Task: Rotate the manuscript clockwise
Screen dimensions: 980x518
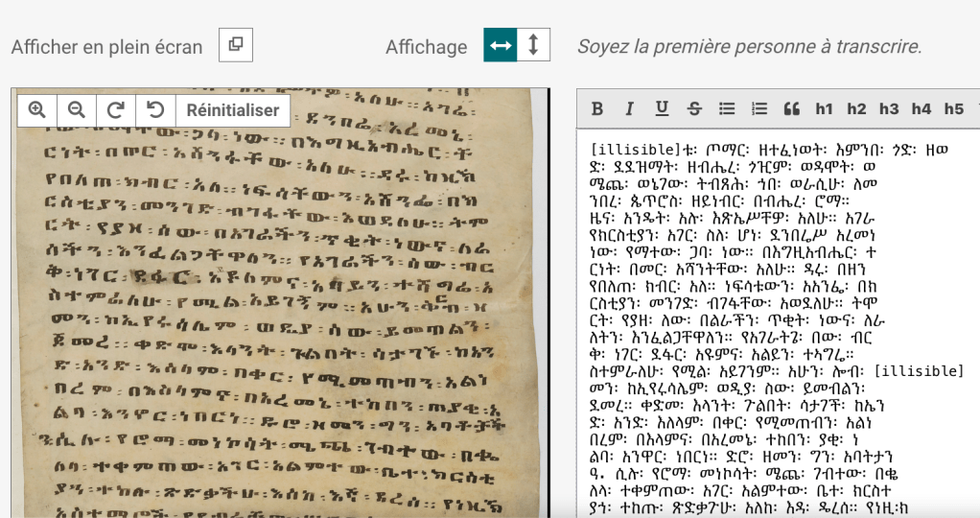Action: (x=116, y=109)
